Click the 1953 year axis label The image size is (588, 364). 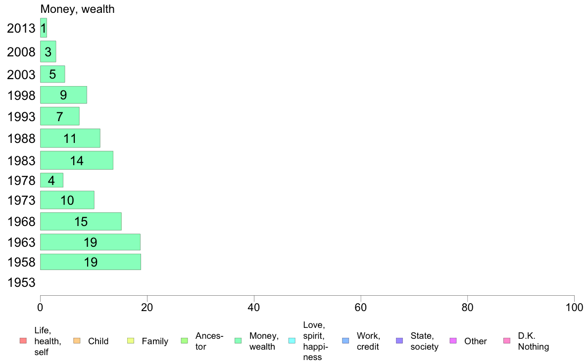click(x=21, y=282)
